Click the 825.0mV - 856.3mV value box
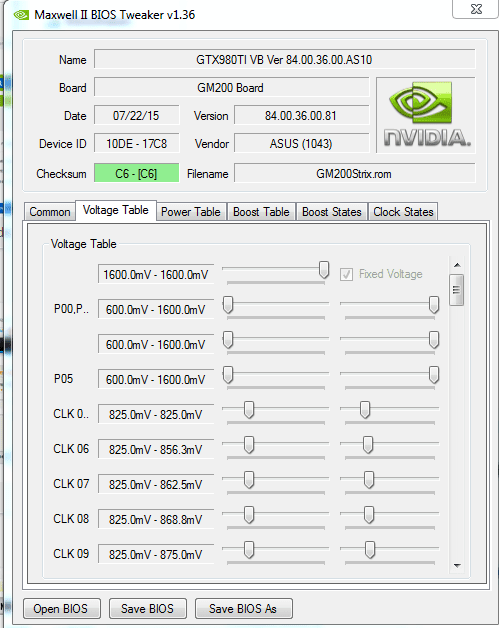Screen dimensions: 499x628 [156, 449]
